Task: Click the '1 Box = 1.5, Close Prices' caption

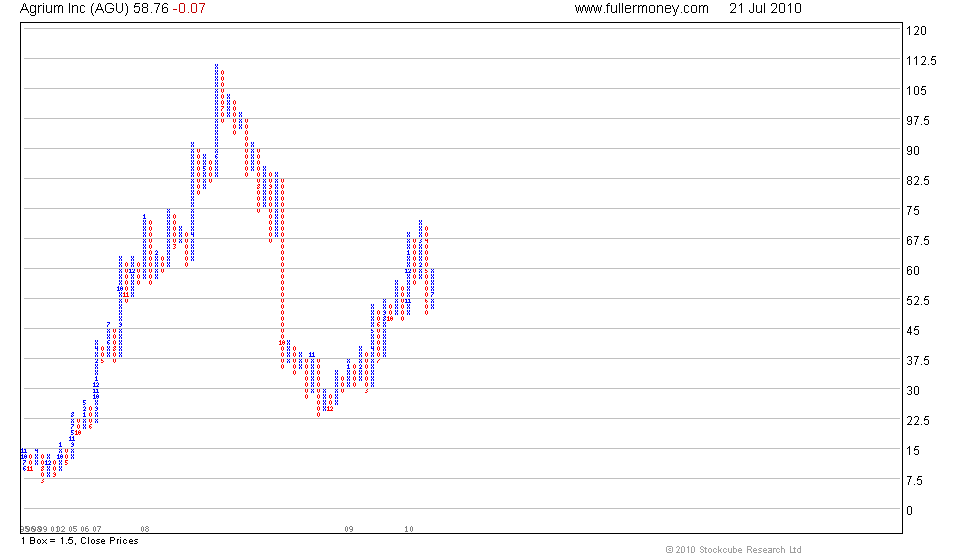Action: tap(79, 541)
